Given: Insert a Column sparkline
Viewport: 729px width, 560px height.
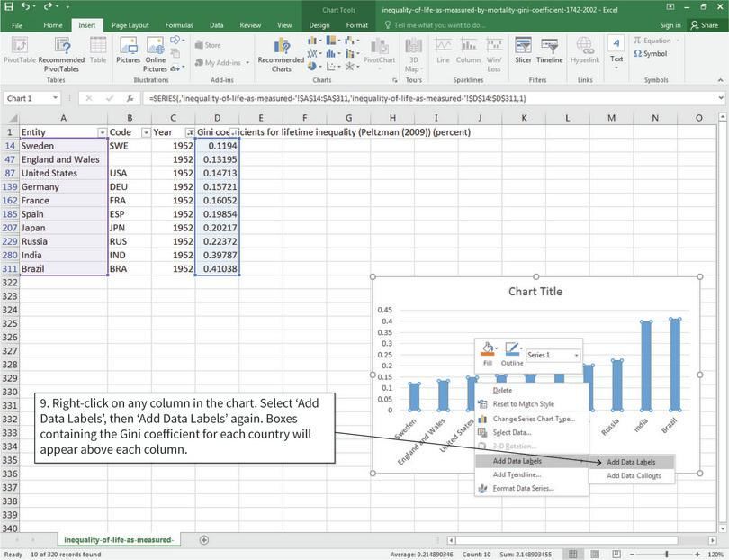Looking at the screenshot, I should point(468,50).
